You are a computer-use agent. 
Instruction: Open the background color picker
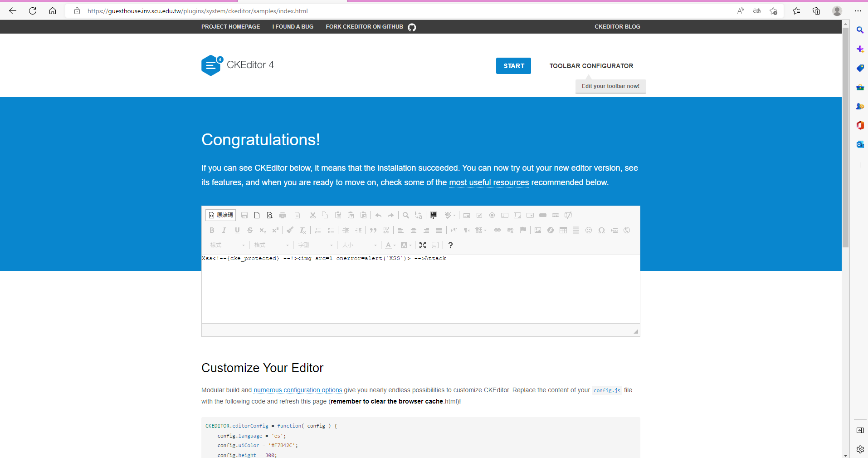pyautogui.click(x=406, y=245)
